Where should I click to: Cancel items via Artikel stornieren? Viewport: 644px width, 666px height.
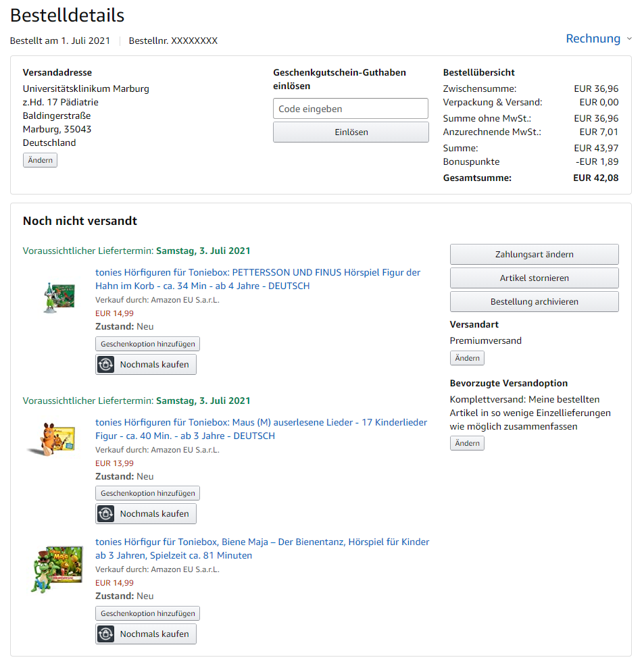[x=534, y=278]
